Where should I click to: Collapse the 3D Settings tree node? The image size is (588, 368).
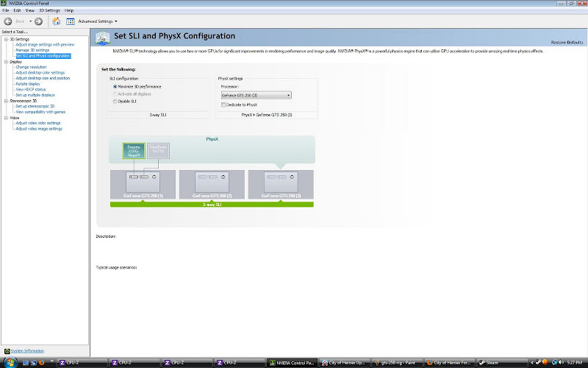point(6,39)
